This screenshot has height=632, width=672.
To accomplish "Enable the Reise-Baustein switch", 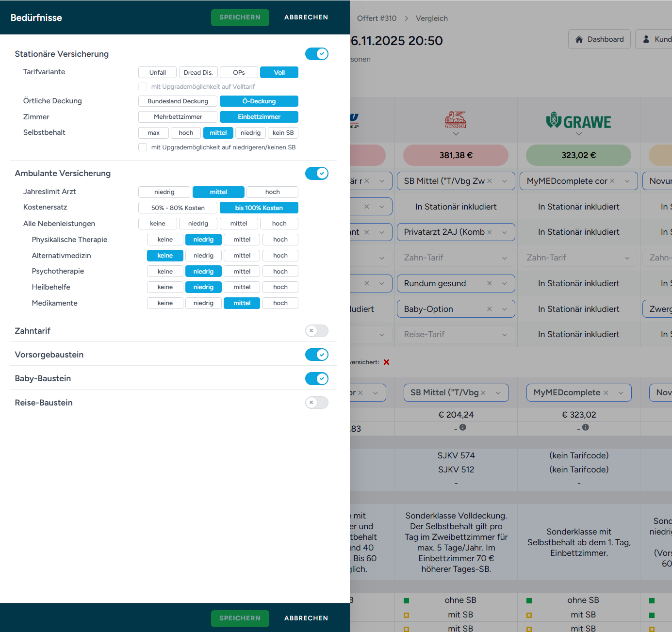I will point(317,403).
